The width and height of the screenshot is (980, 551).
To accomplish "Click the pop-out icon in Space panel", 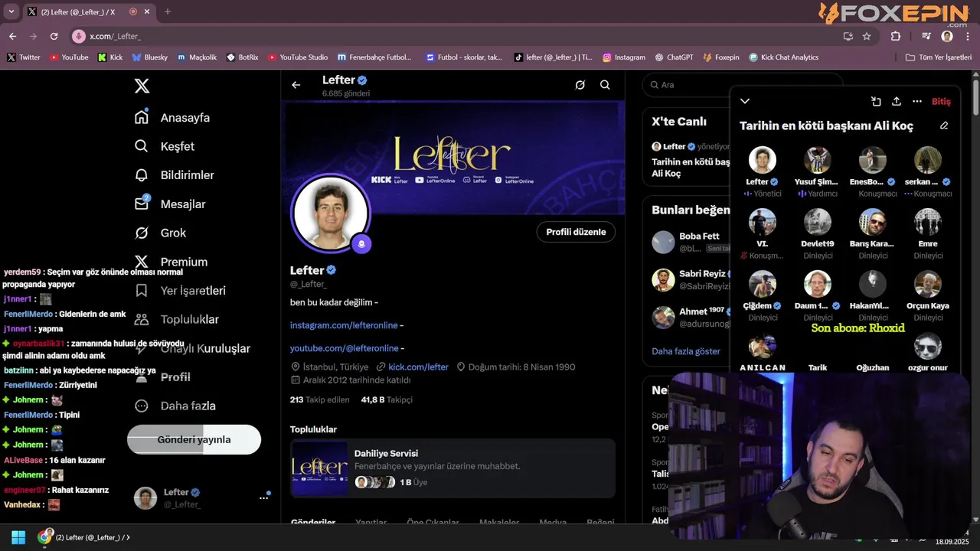I will point(876,101).
